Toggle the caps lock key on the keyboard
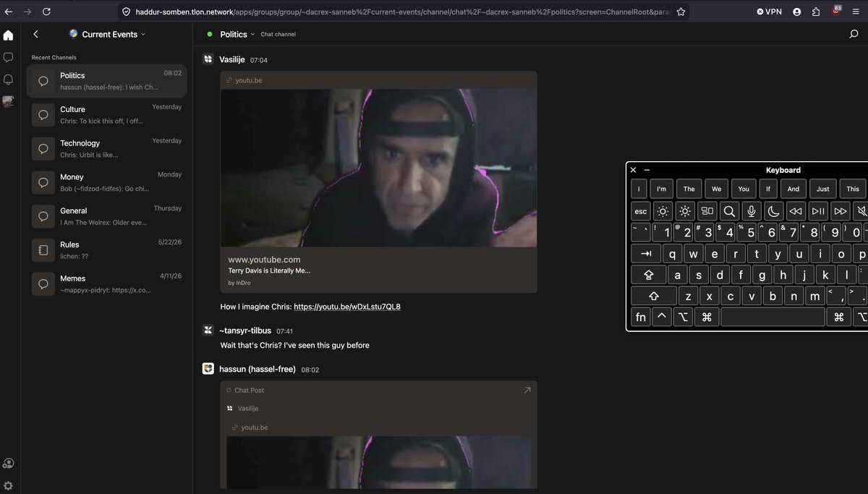 coord(649,275)
